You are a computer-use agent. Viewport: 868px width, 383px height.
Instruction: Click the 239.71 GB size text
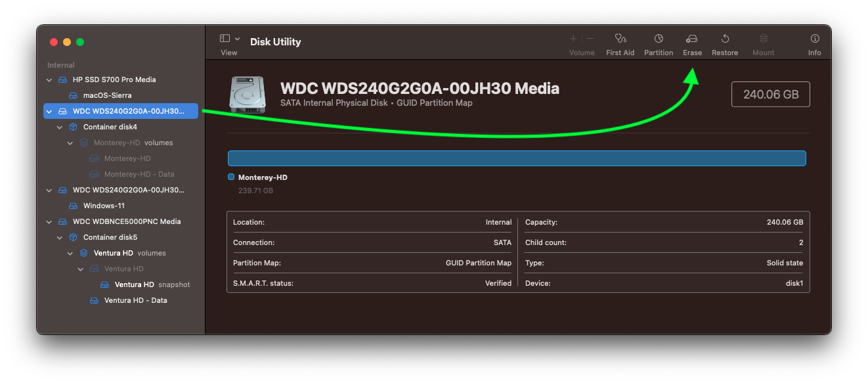tap(255, 191)
